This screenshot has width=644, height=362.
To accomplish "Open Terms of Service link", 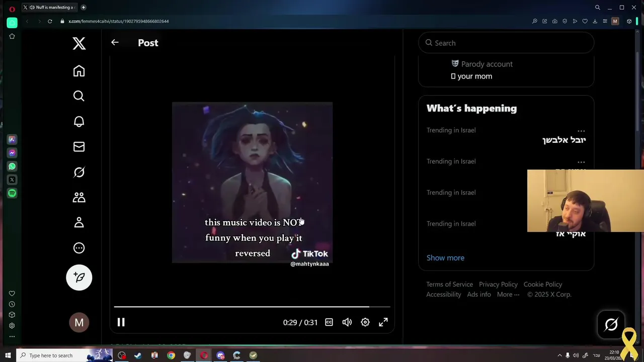I will click(x=449, y=284).
